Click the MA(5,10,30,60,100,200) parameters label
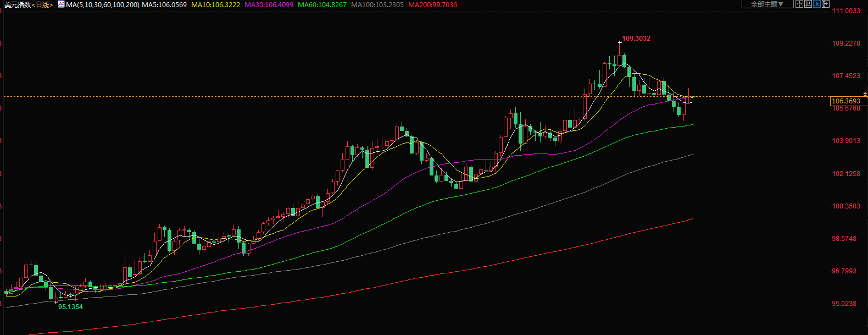 click(103, 5)
